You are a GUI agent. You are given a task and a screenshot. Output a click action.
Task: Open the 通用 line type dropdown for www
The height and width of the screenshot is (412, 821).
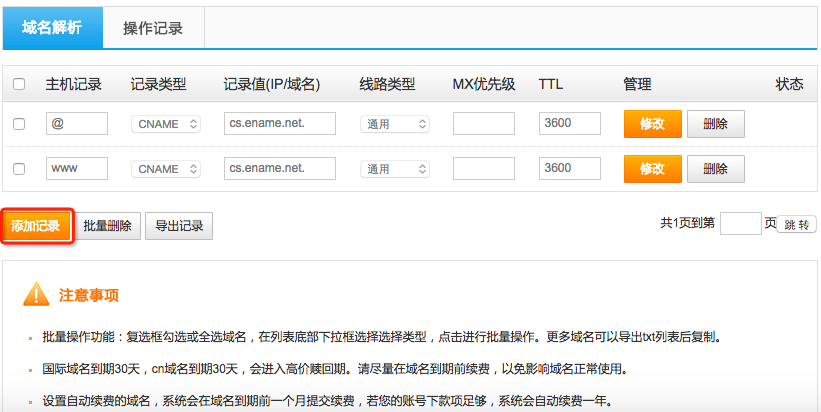coord(395,169)
